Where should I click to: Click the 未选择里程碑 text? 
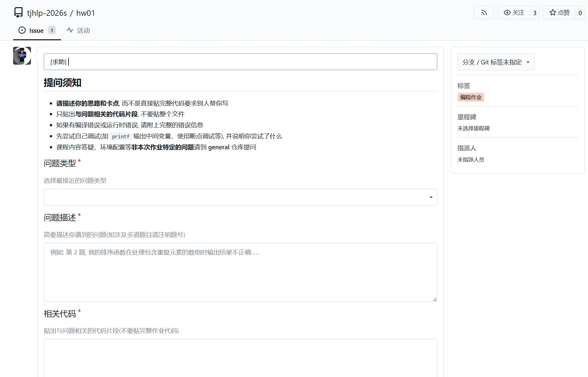click(x=474, y=128)
